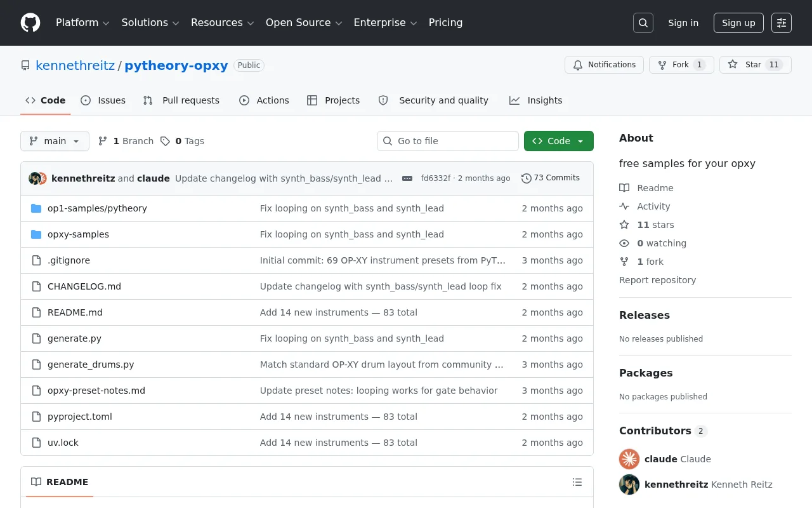
Task: Switch to the Actions tab
Action: coord(264,100)
